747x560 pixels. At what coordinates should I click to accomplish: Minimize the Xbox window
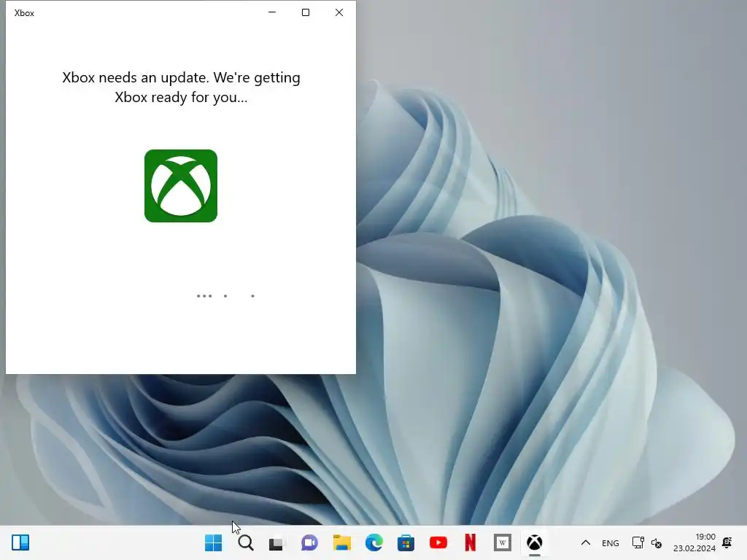[272, 12]
